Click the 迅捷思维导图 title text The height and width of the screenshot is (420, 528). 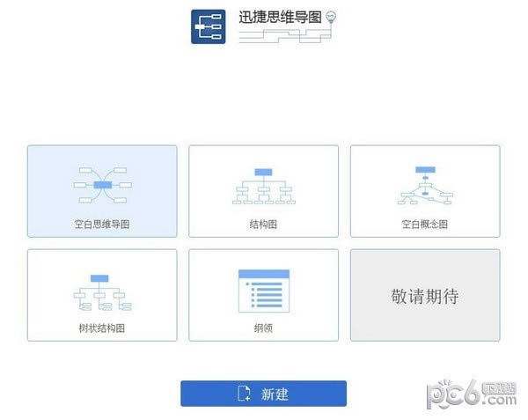(x=280, y=18)
